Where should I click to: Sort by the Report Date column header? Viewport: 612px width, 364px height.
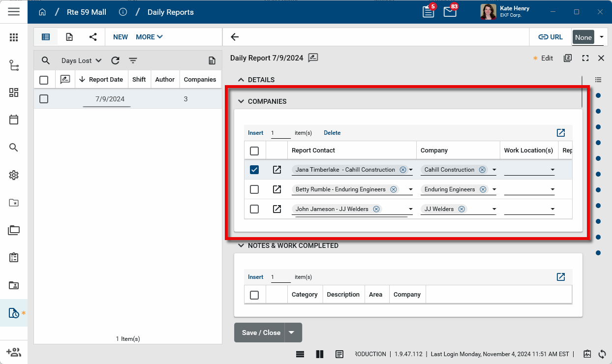pos(105,79)
